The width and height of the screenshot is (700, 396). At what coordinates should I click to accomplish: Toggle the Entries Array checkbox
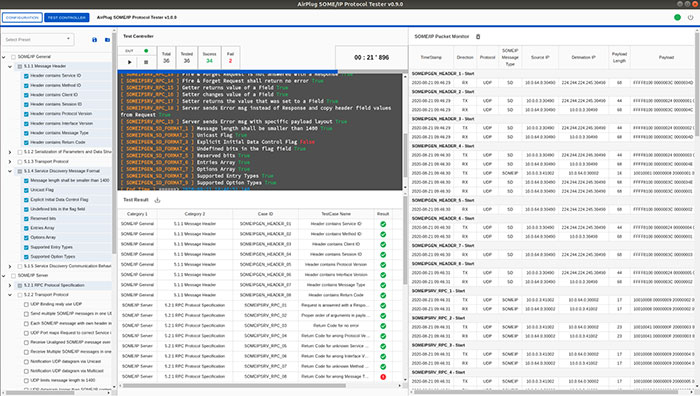(26, 228)
